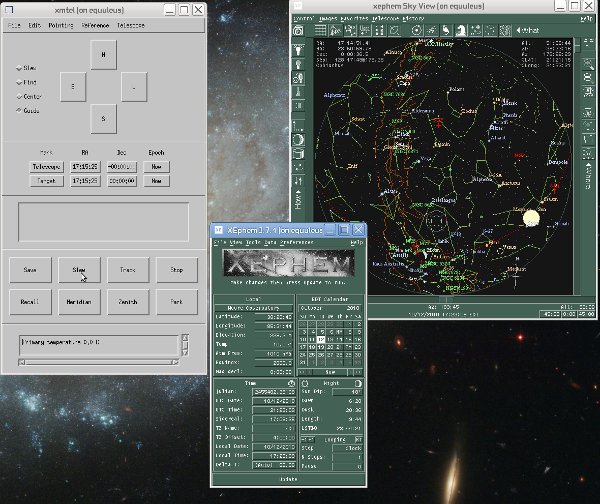Screen dimensions: 600x504
Task: Select the cylinder projection icon in Sky View
Action: pos(298,154)
